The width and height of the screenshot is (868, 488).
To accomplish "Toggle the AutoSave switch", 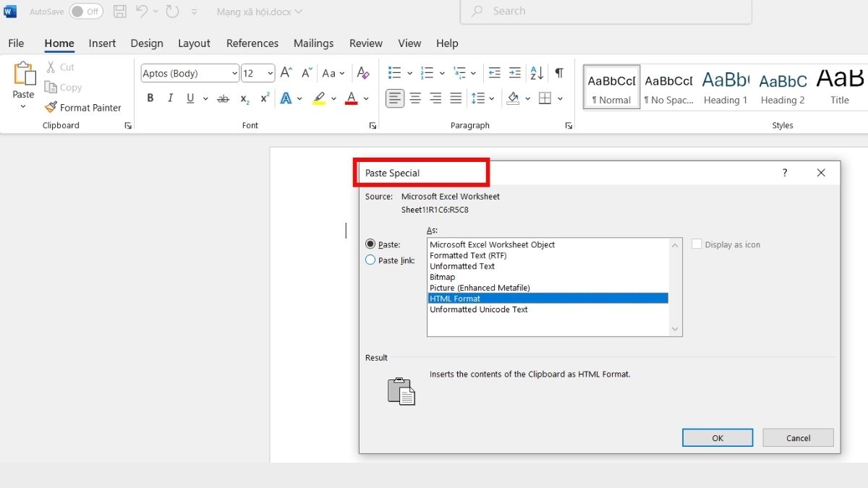I will 86,12.
